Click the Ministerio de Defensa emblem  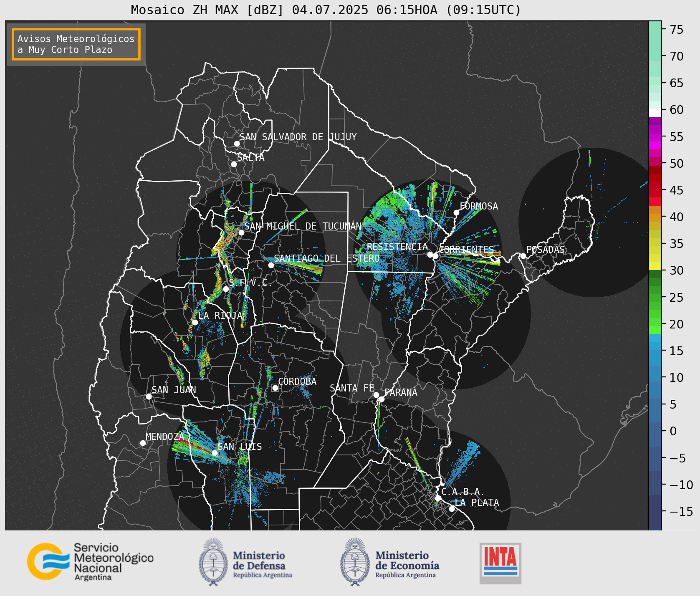click(214, 562)
